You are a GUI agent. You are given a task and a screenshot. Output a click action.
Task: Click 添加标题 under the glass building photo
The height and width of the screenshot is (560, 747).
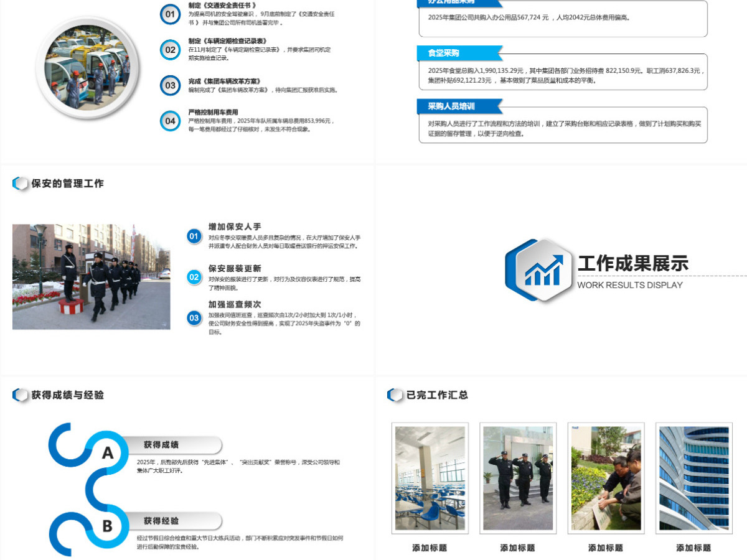pos(693,548)
